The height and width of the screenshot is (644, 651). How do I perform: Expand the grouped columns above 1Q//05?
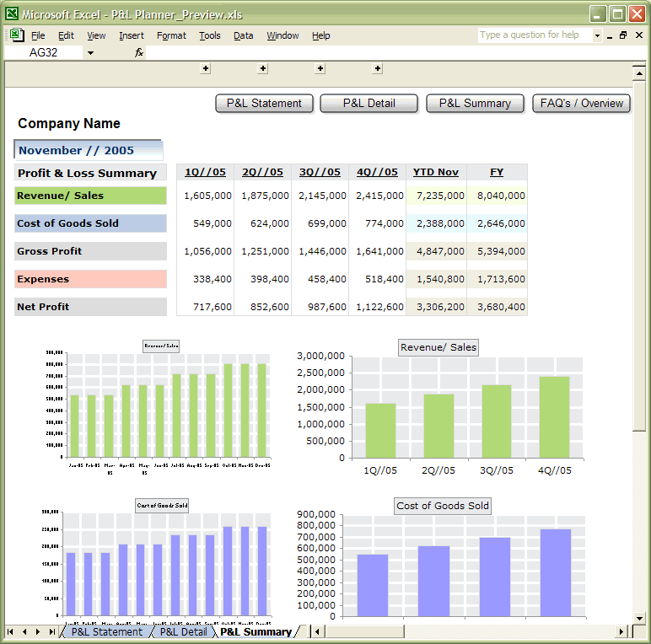tap(206, 68)
